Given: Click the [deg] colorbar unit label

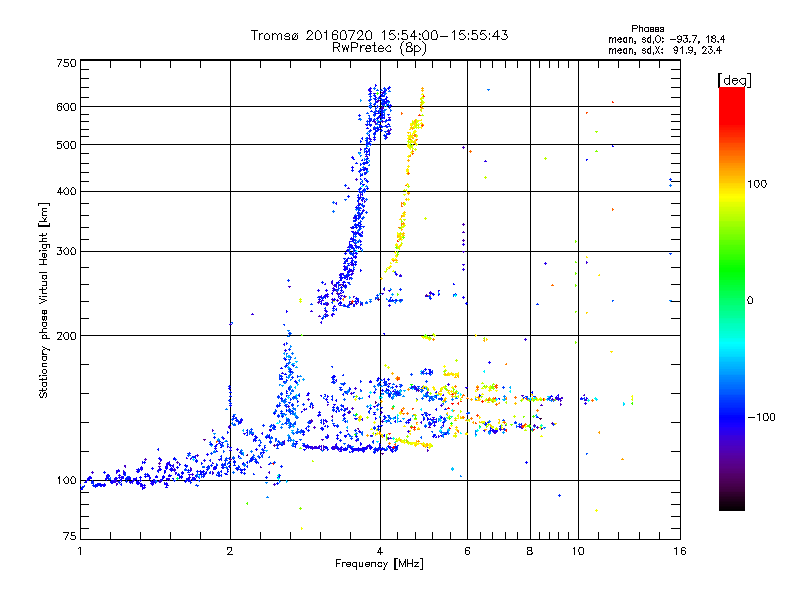Looking at the screenshot, I should [734, 80].
